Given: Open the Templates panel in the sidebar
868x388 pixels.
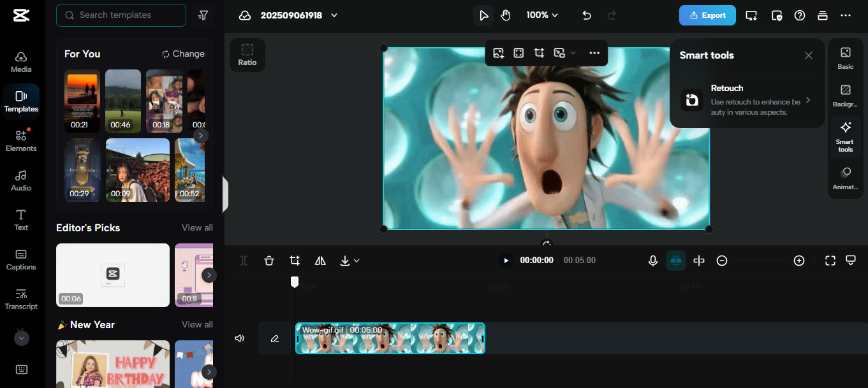Looking at the screenshot, I should tap(21, 101).
